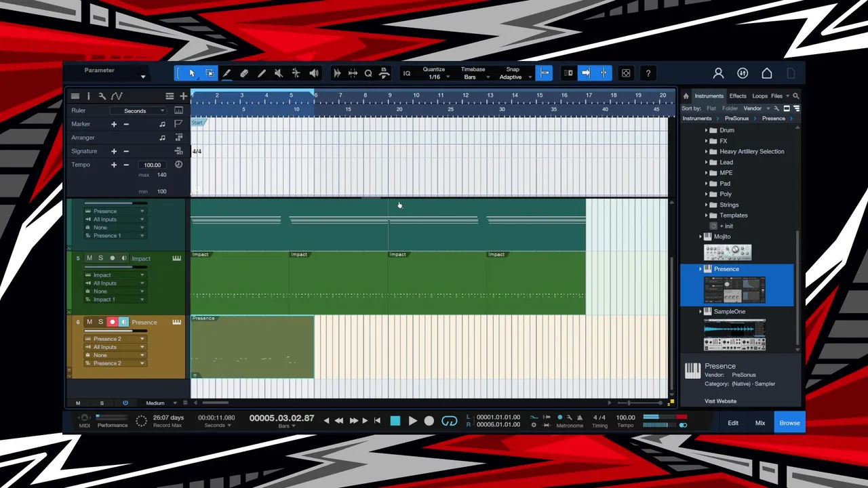
Task: Open the help question mark icon
Action: 648,73
